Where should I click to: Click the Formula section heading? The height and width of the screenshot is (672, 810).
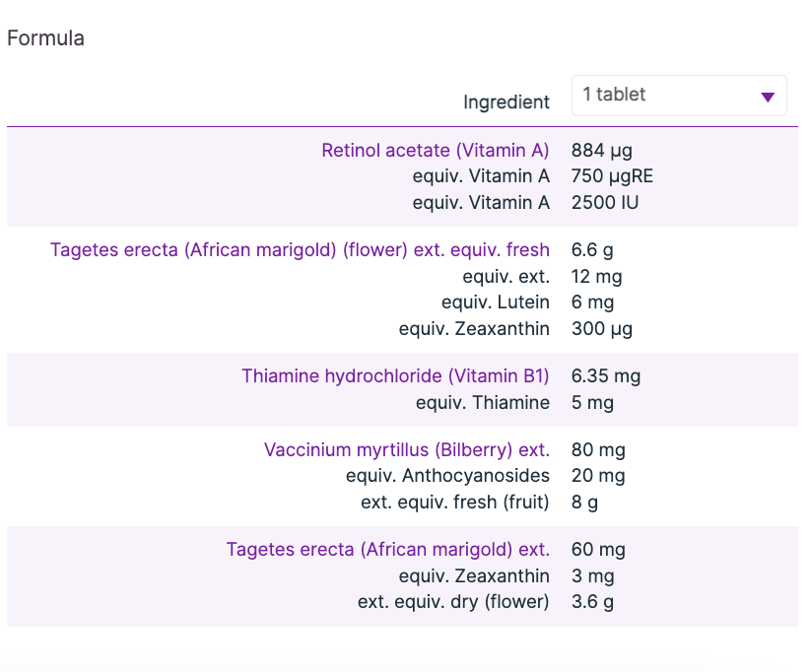pyautogui.click(x=45, y=38)
